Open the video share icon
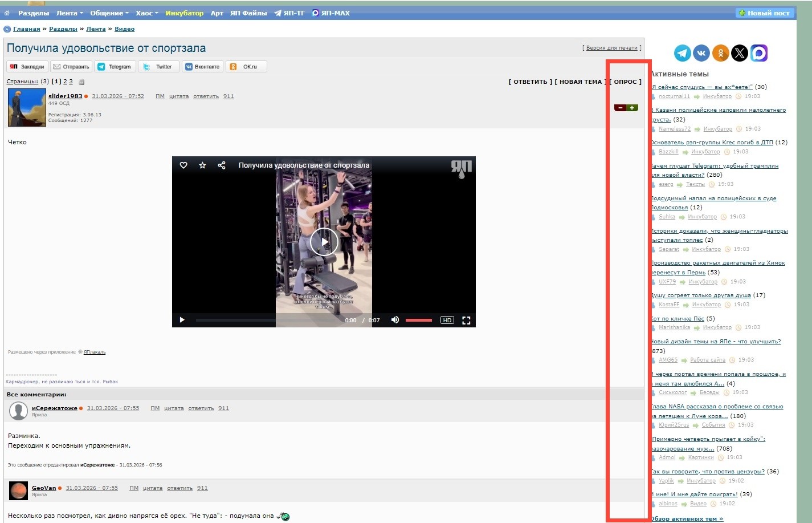Viewport: 812px width, 523px height. pos(222,165)
